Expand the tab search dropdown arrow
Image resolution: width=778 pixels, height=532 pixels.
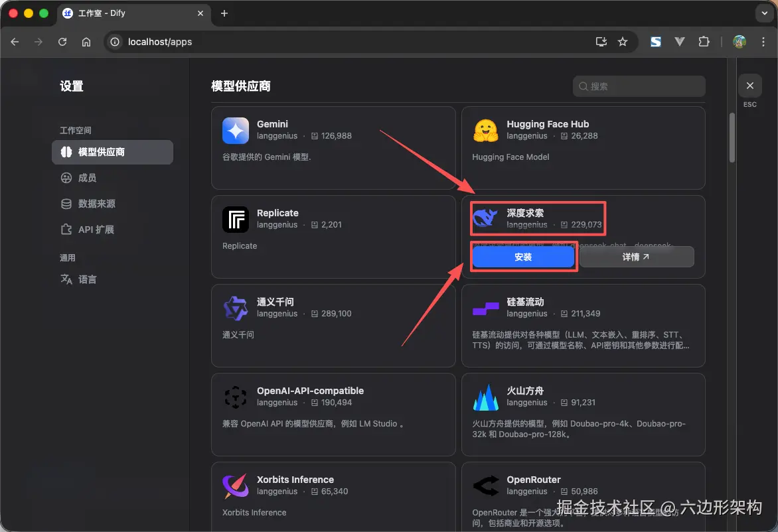[x=764, y=13]
